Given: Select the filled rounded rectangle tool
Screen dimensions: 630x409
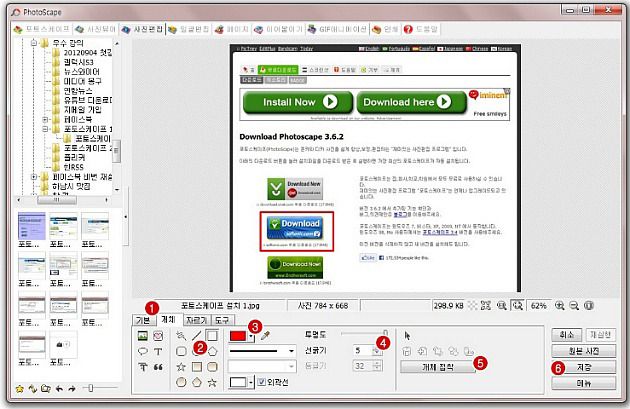Looking at the screenshot, I should [x=212, y=367].
